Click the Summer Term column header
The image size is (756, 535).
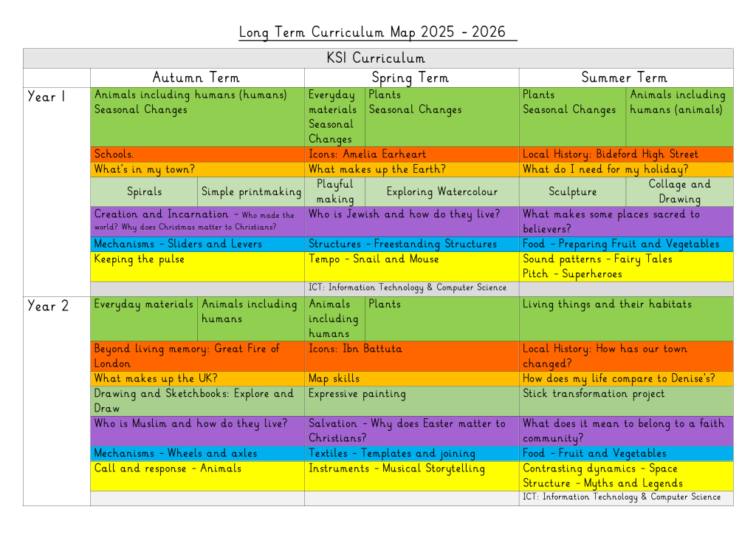[x=625, y=78]
